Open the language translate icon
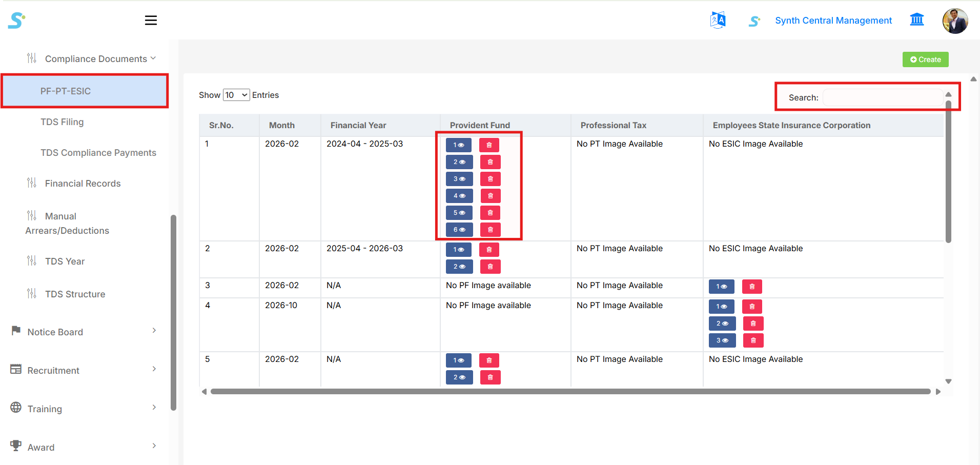The image size is (980, 465). tap(718, 21)
